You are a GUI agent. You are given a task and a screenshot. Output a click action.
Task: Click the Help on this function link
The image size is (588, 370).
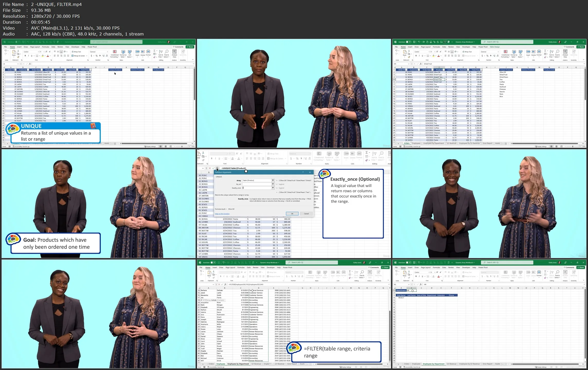pyautogui.click(x=222, y=214)
